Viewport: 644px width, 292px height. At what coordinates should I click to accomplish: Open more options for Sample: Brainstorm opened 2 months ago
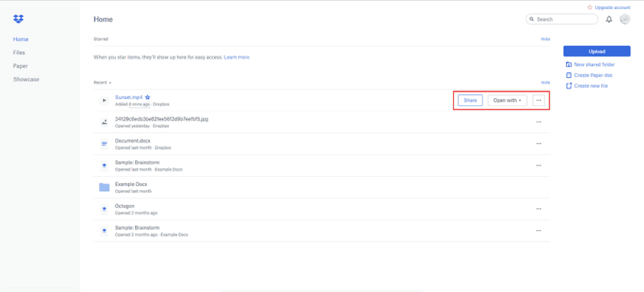pos(539,231)
